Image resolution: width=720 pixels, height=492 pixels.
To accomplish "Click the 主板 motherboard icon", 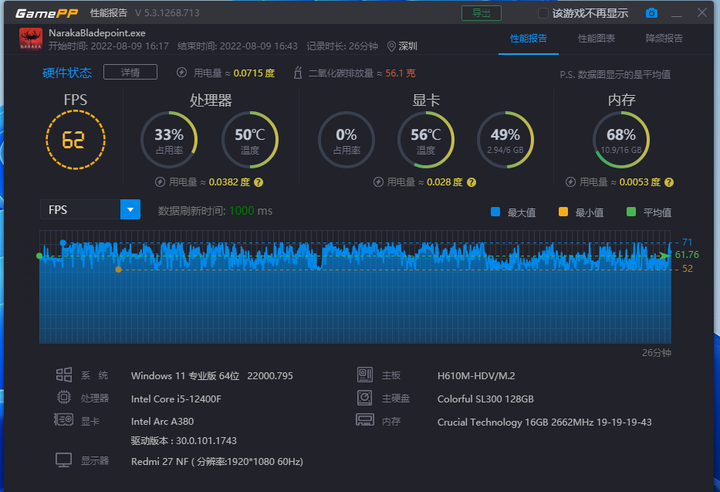I will (365, 375).
